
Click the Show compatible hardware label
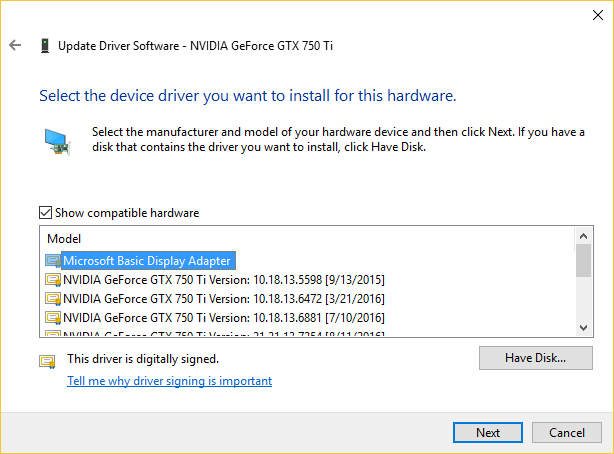[127, 213]
